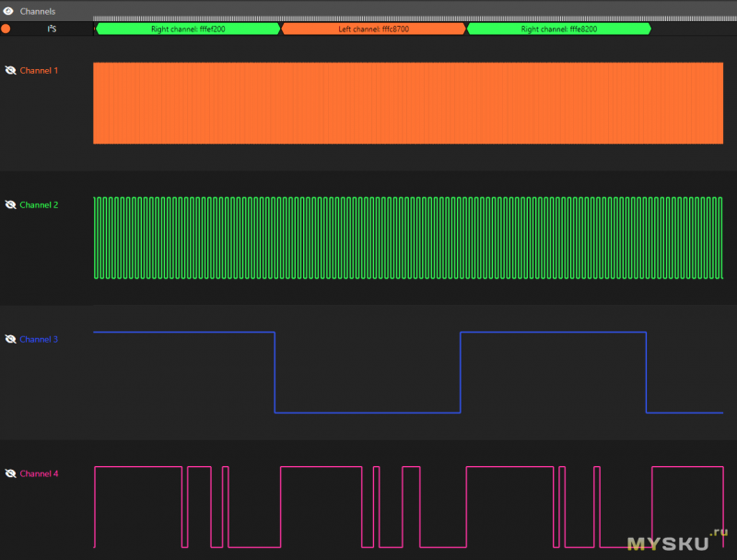Hide Channel 1 using its eye icon
Image resolution: width=737 pixels, height=560 pixels.
click(11, 70)
